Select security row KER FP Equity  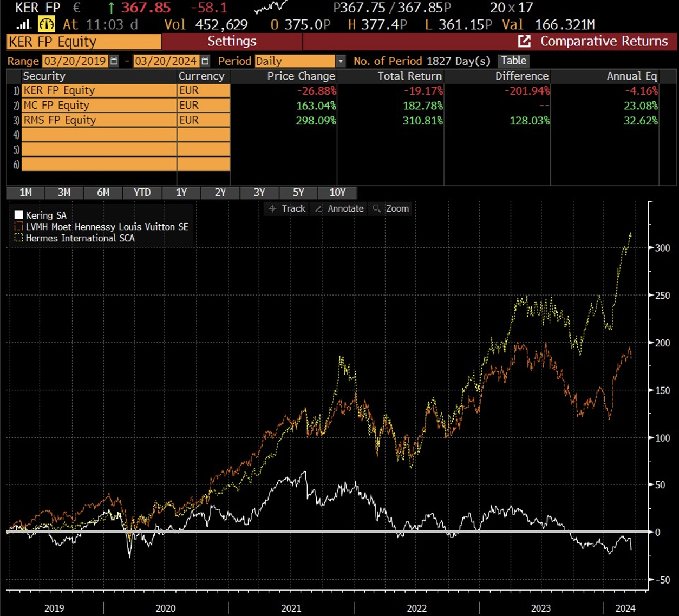(x=99, y=90)
